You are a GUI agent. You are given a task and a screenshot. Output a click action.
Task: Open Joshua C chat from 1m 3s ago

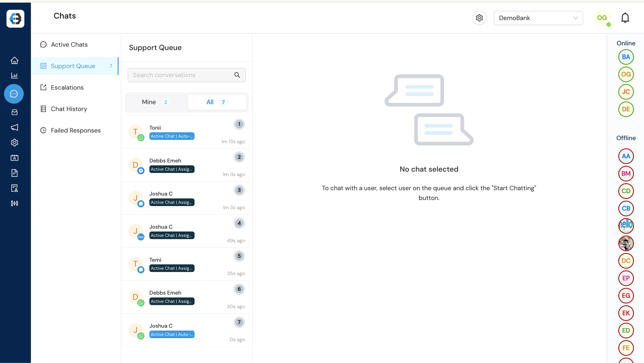185,198
